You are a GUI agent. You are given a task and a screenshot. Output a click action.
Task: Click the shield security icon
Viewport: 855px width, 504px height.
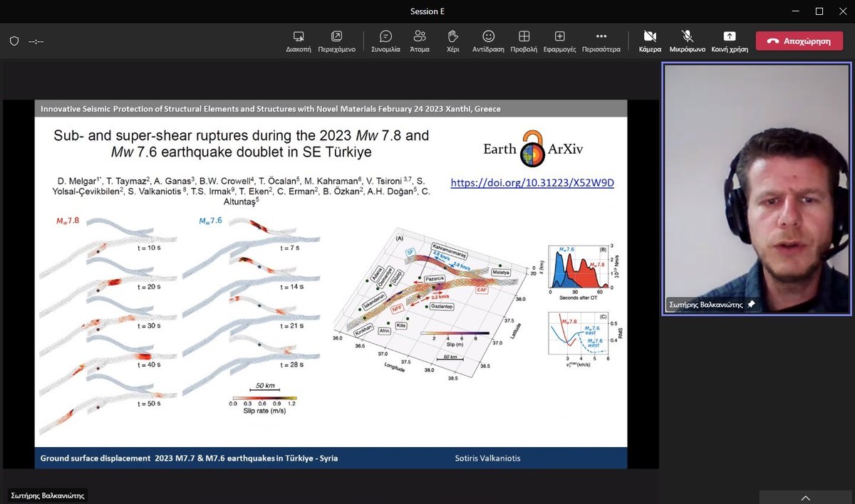(x=14, y=41)
